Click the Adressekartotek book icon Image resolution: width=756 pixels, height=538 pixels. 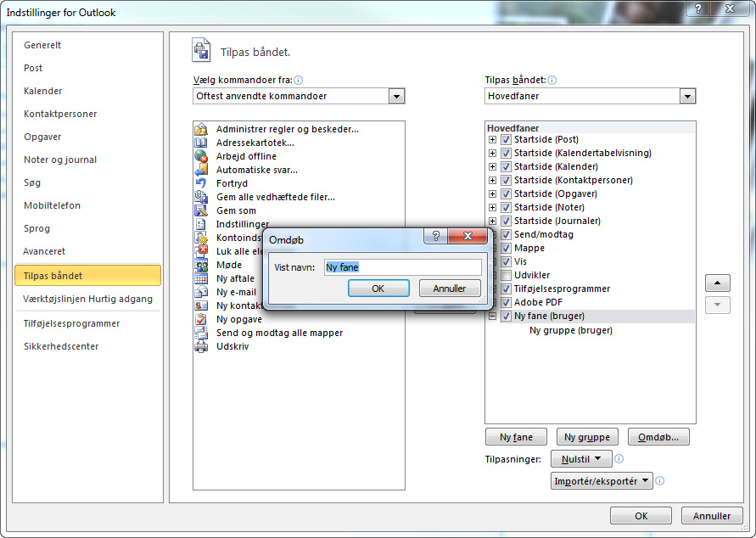201,143
